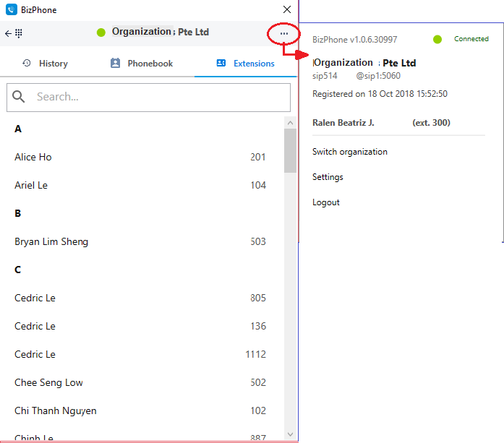Click the green Connected indicator dot

pyautogui.click(x=437, y=39)
